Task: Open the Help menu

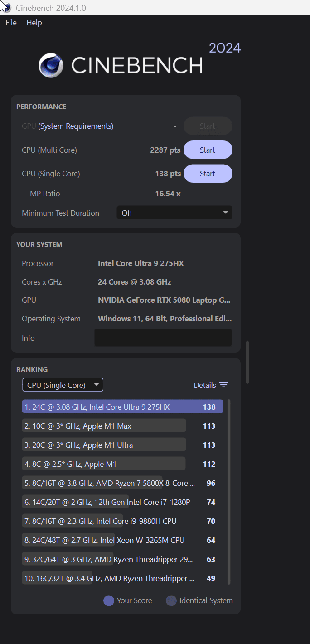Action: pos(34,23)
